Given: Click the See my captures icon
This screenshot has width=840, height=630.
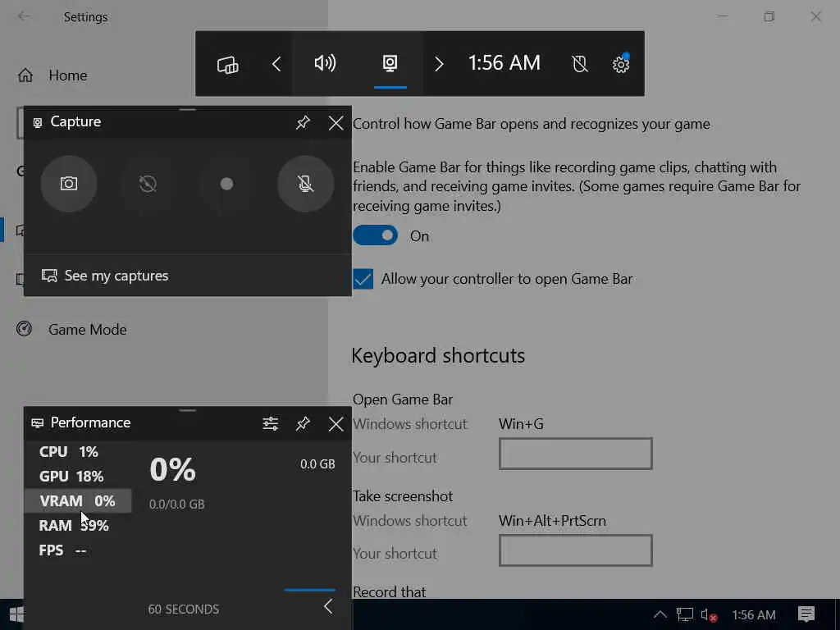Looking at the screenshot, I should pyautogui.click(x=49, y=276).
